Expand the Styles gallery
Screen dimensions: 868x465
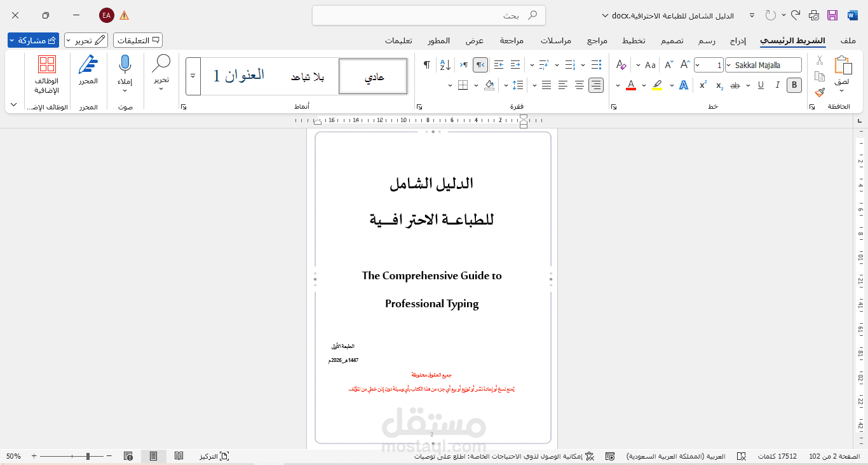[193, 76]
